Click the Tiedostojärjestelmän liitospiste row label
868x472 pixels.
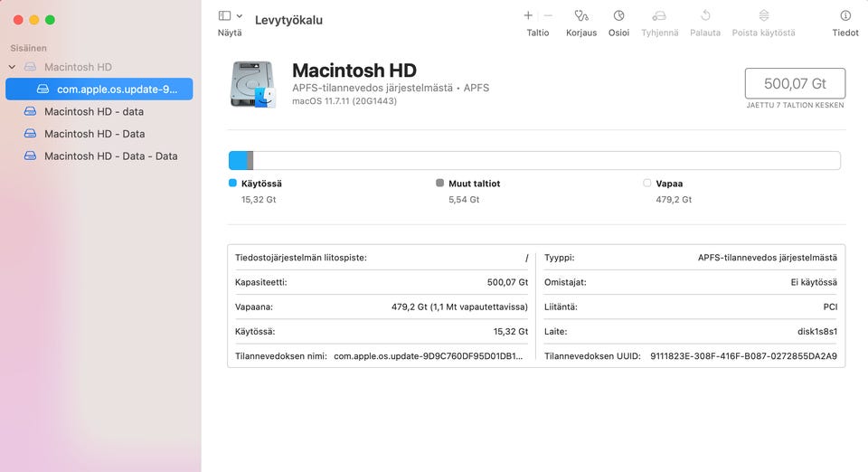[301, 258]
